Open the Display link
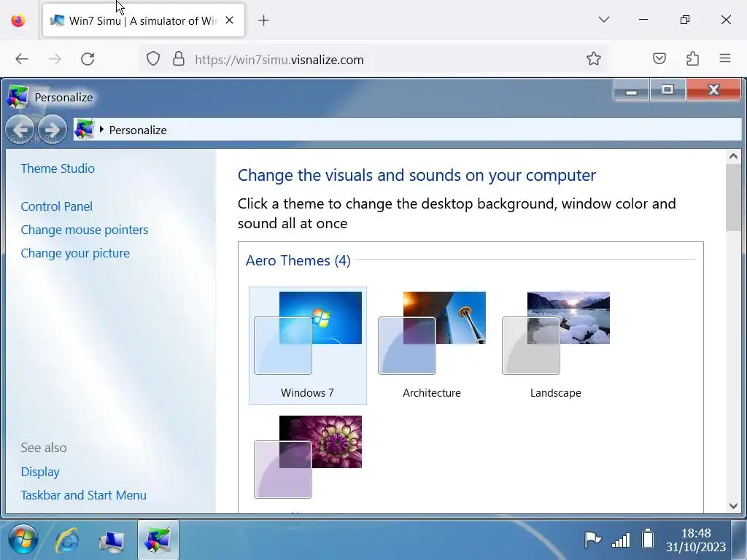Screen dimensions: 747x560 [x=40, y=472]
